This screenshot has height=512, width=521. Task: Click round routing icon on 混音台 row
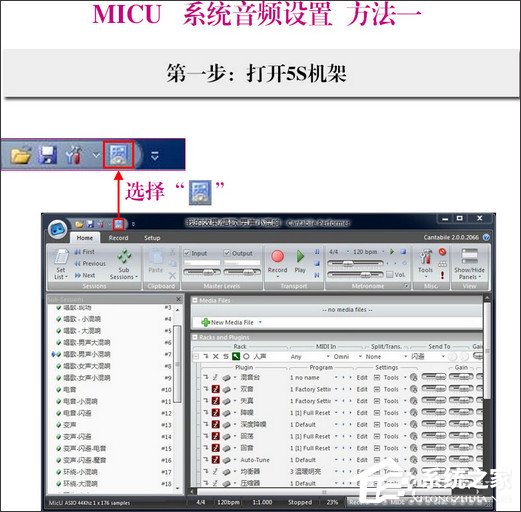(414, 377)
